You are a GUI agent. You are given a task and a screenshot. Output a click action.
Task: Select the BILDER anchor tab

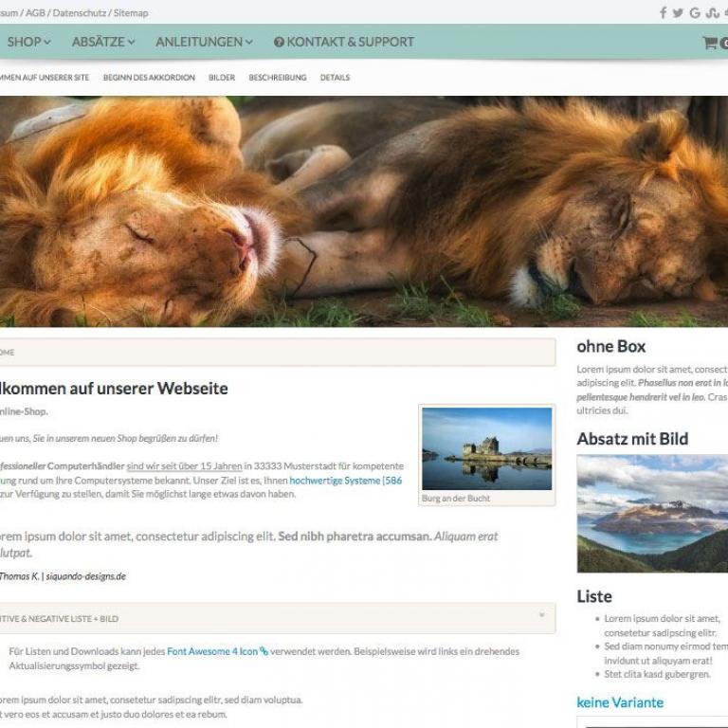(x=222, y=78)
